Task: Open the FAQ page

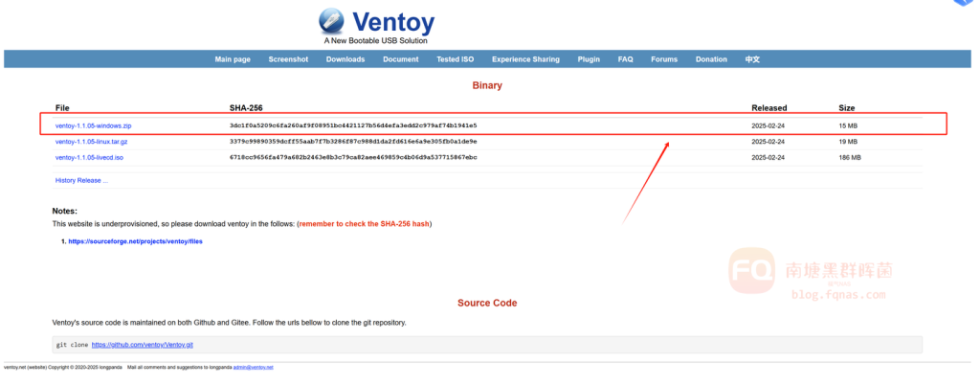Action: 626,59
